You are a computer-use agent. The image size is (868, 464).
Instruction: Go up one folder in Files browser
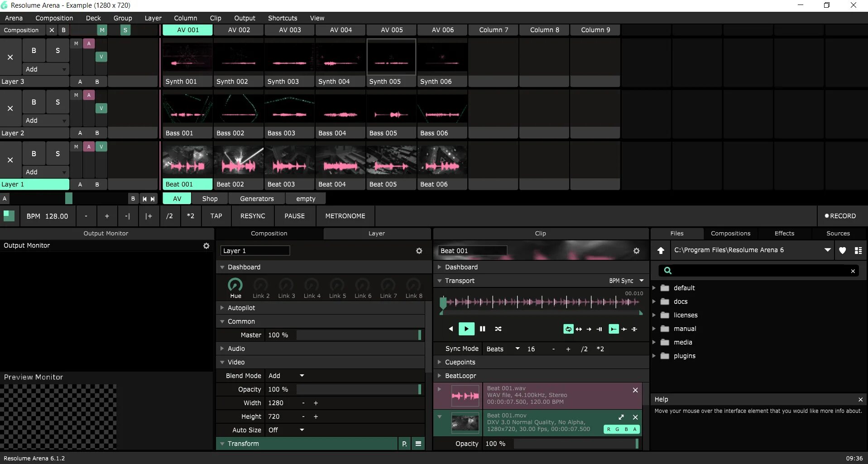661,250
